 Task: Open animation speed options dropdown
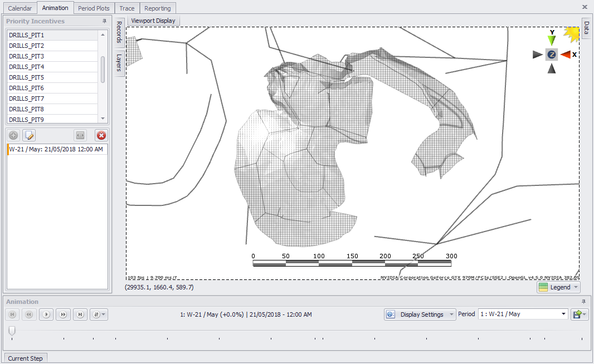(x=99, y=314)
